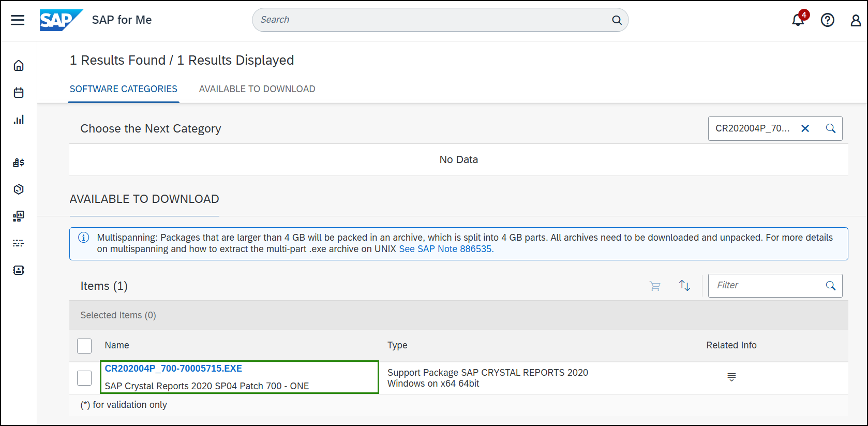This screenshot has height=426, width=868.
Task: Open the Calendar sidebar icon
Action: click(x=19, y=93)
